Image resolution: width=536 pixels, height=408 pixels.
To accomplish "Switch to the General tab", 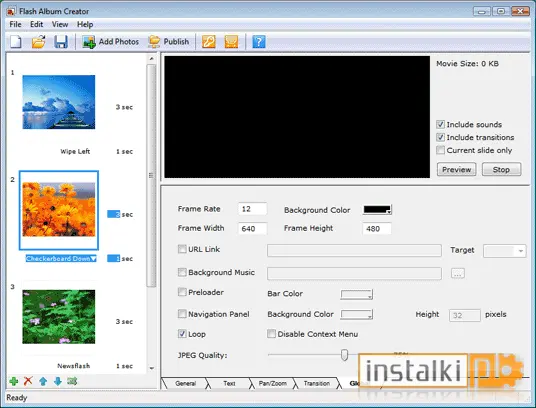I will pyautogui.click(x=185, y=383).
